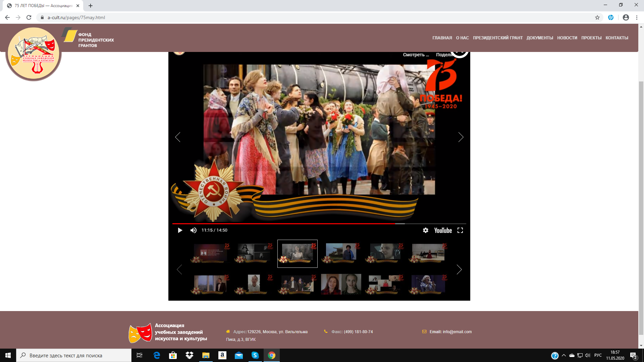Open the HP extension icon

[611, 17]
